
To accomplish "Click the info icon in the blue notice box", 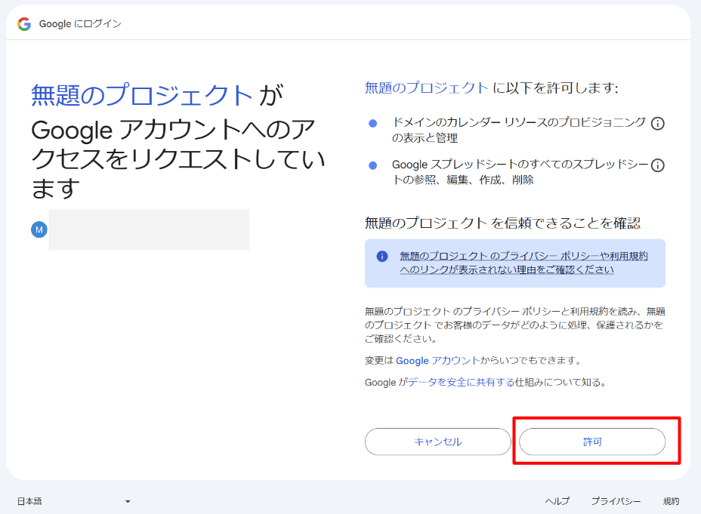I will pos(382,256).
